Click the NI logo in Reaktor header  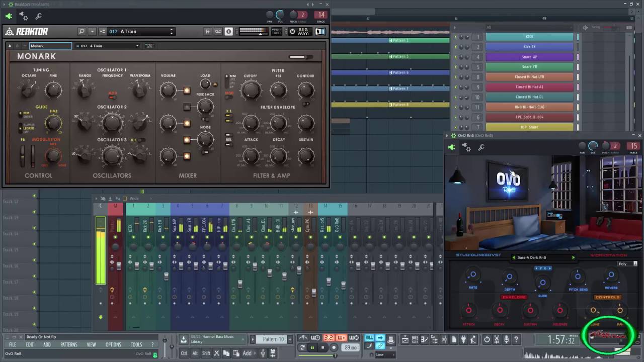tap(320, 31)
